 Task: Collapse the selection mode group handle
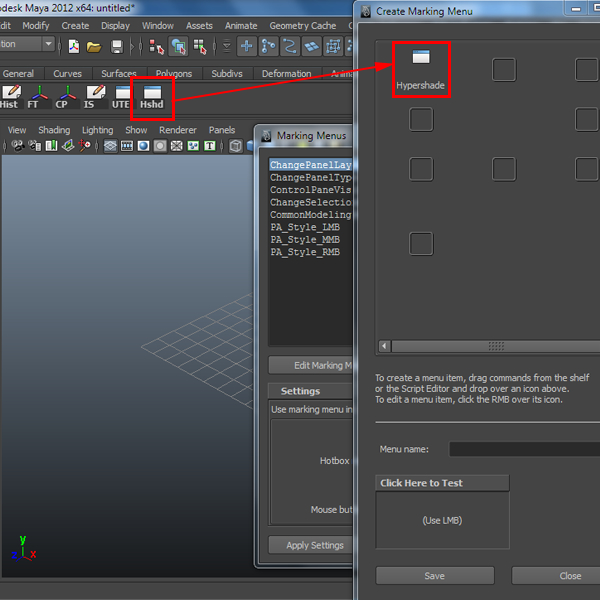tap(141, 46)
